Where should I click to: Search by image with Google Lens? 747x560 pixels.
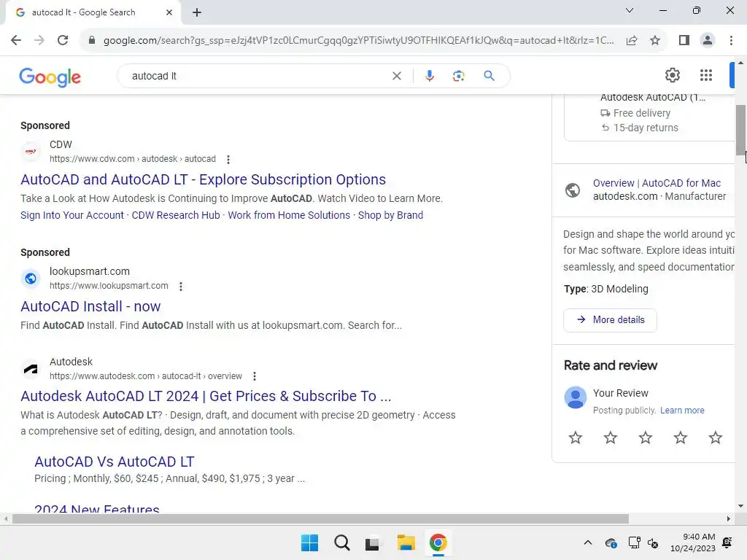[458, 76]
